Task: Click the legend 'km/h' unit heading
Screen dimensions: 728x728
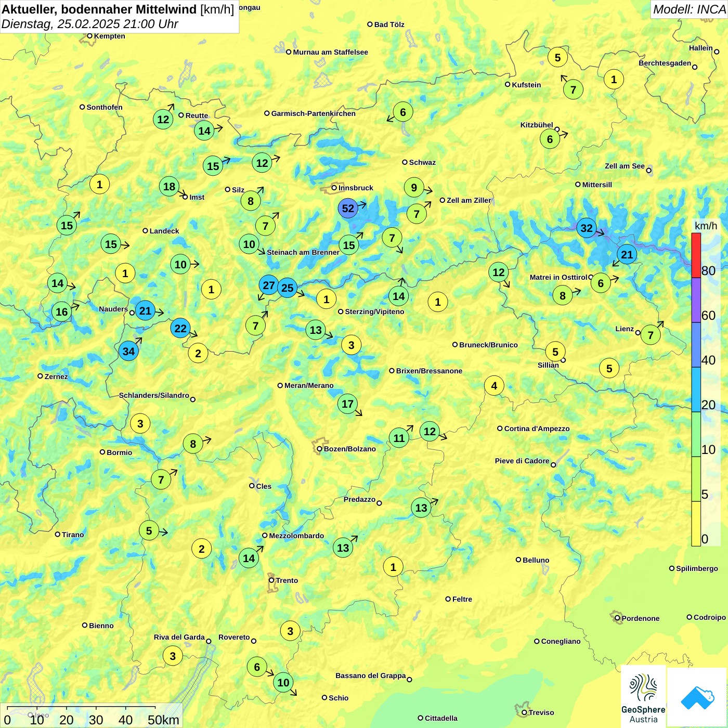Action: (706, 226)
